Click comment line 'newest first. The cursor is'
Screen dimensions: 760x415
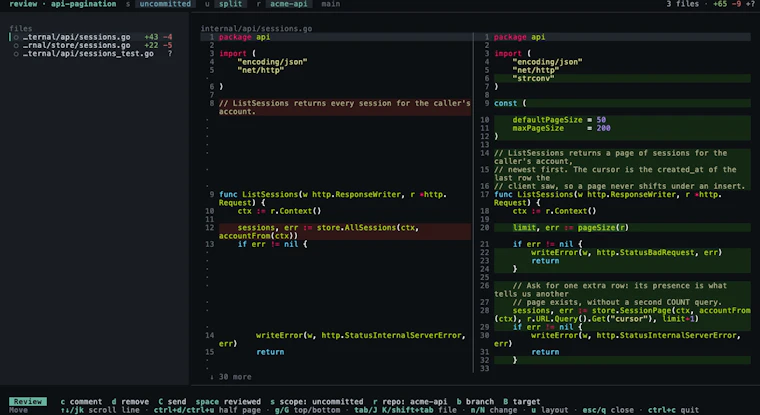(x=622, y=174)
